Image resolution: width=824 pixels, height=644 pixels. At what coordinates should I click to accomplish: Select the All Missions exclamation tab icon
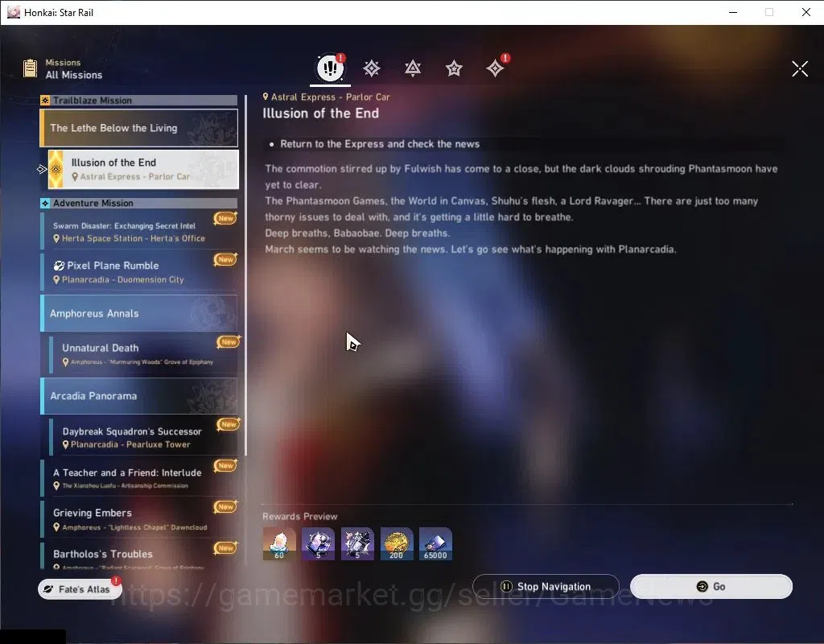(x=330, y=68)
